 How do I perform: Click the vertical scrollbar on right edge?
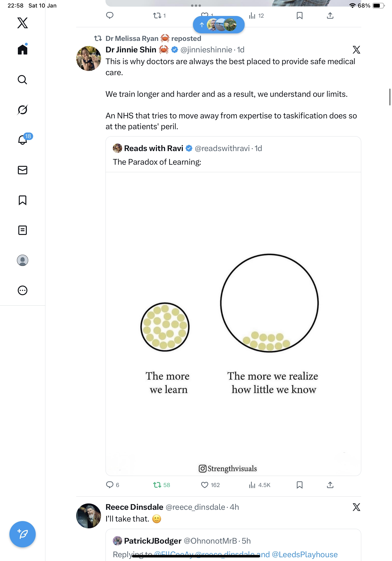(390, 97)
